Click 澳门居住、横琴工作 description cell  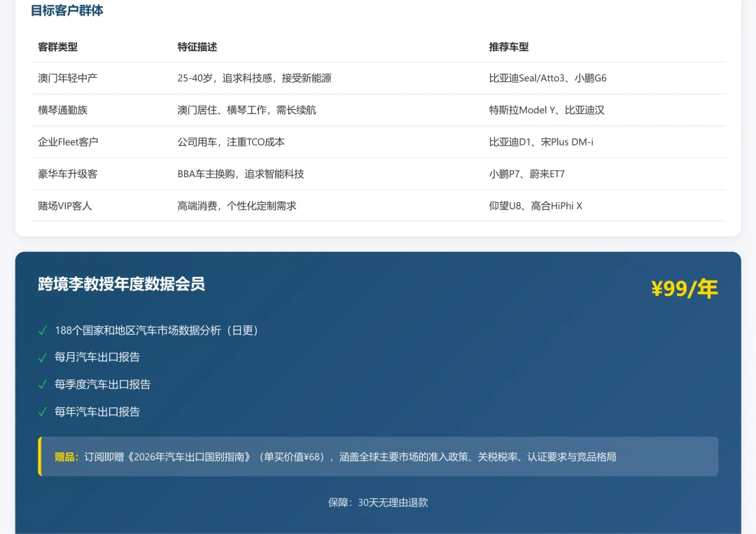click(246, 110)
